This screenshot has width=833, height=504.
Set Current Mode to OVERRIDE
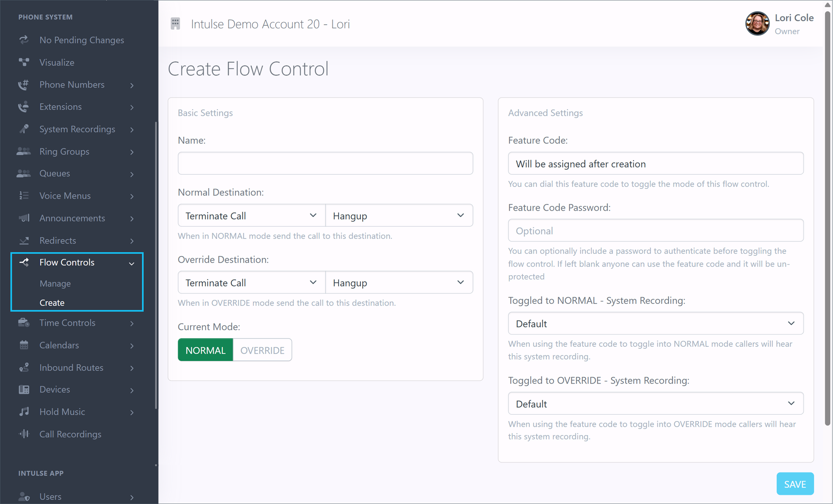[262, 350]
